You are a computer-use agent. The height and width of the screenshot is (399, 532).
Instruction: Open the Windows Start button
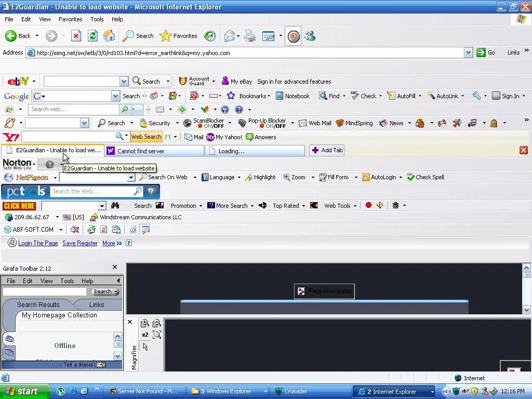pyautogui.click(x=25, y=392)
